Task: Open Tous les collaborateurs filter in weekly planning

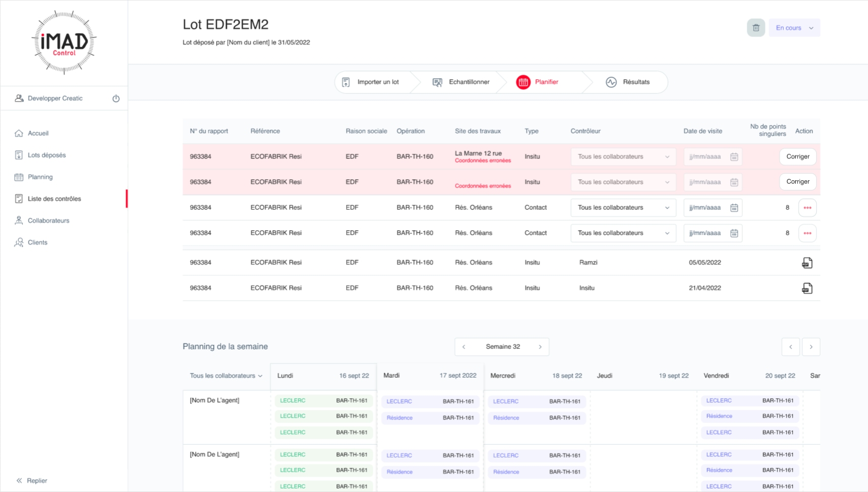Action: point(226,376)
